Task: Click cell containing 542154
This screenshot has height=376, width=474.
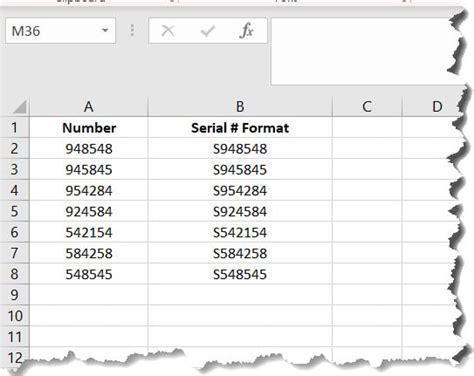Action: (89, 232)
